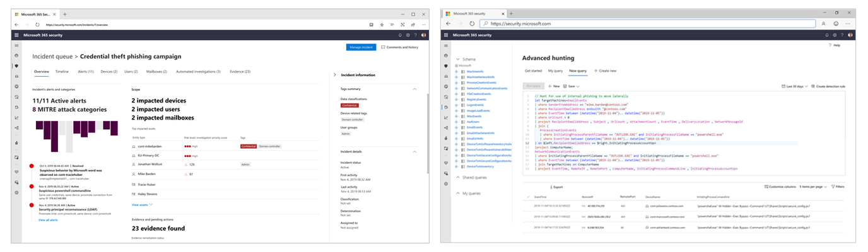Collapse Tags summary section
The width and height of the screenshot is (868, 252).
pos(414,89)
